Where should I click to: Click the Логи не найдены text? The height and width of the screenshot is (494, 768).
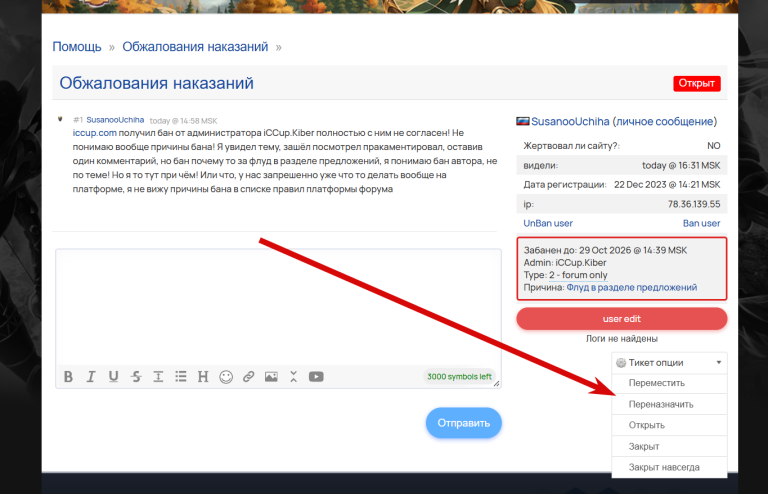pyautogui.click(x=622, y=339)
